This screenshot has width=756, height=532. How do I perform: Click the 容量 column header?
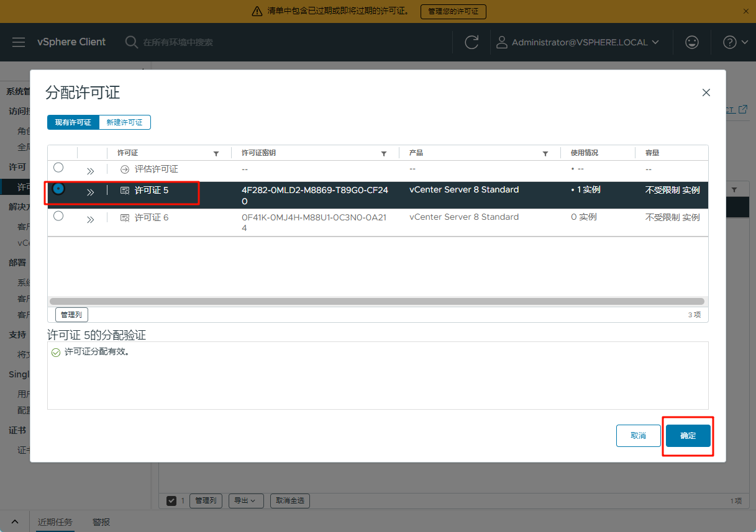point(652,153)
